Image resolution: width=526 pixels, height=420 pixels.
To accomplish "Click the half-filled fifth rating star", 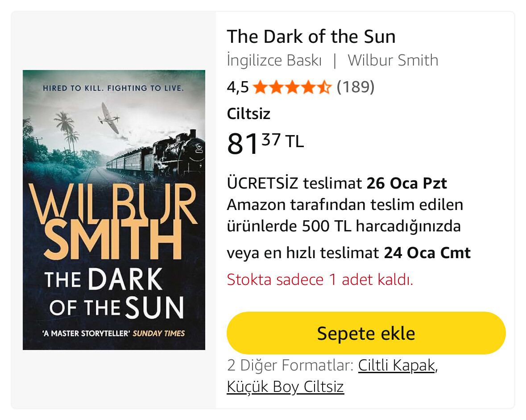I will click(324, 87).
